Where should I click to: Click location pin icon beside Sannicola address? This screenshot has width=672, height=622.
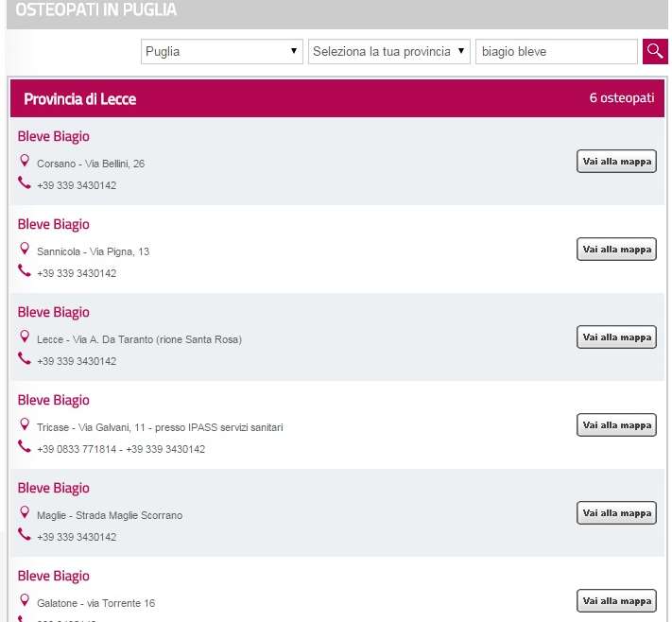pyautogui.click(x=25, y=249)
